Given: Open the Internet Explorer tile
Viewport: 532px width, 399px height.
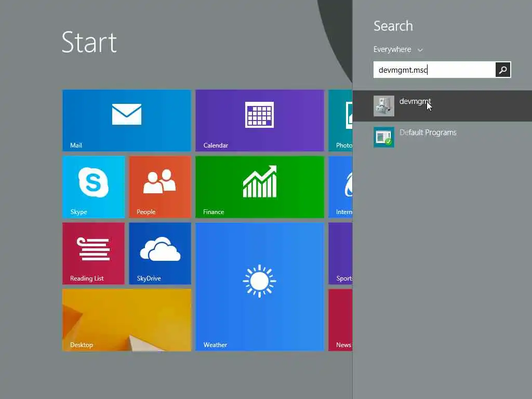Looking at the screenshot, I should (x=340, y=187).
